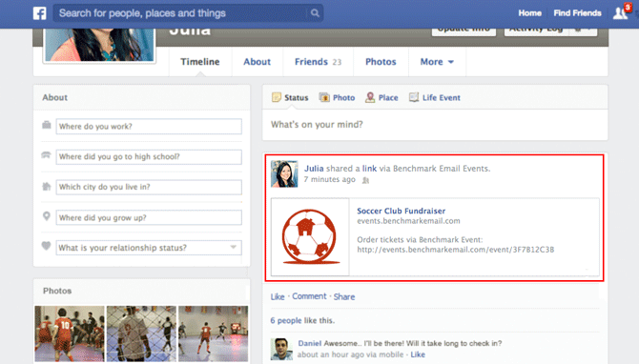Open the soccer ball fundraiser thumbnail
Screen dimensions: 639x364
click(310, 236)
